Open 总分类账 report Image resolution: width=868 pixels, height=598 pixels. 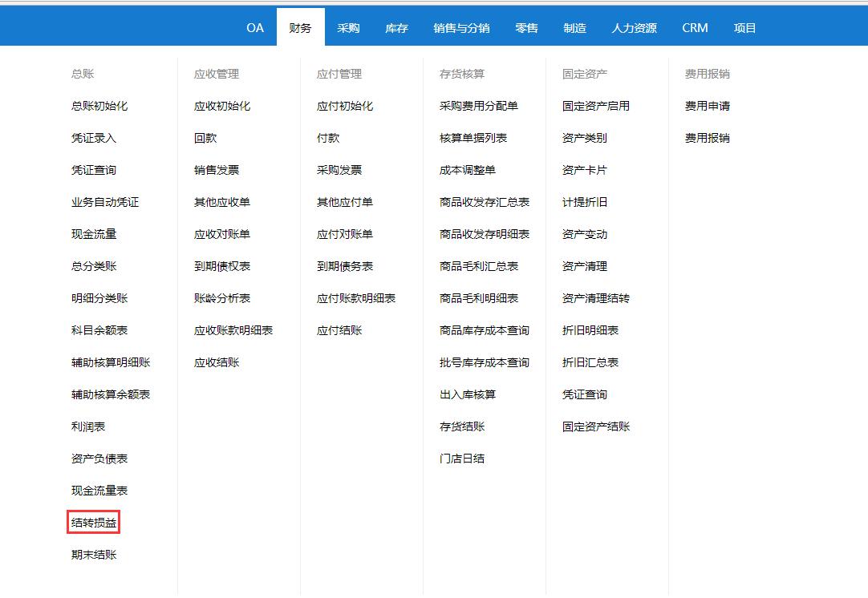[94, 266]
